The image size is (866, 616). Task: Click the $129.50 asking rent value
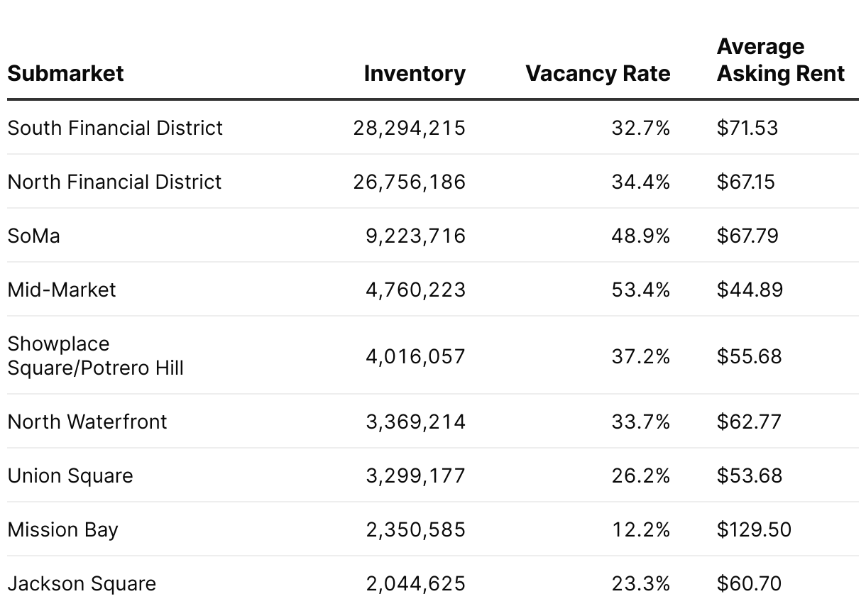tap(754, 529)
